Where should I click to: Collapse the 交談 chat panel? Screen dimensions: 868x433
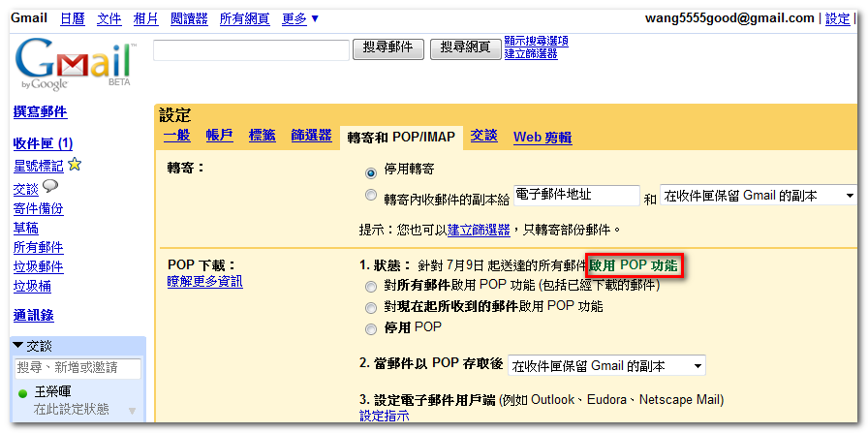18,346
